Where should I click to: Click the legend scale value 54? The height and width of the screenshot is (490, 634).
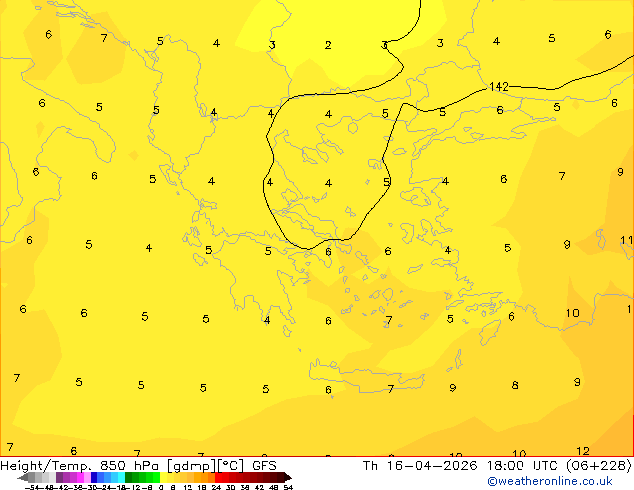[x=288, y=488]
